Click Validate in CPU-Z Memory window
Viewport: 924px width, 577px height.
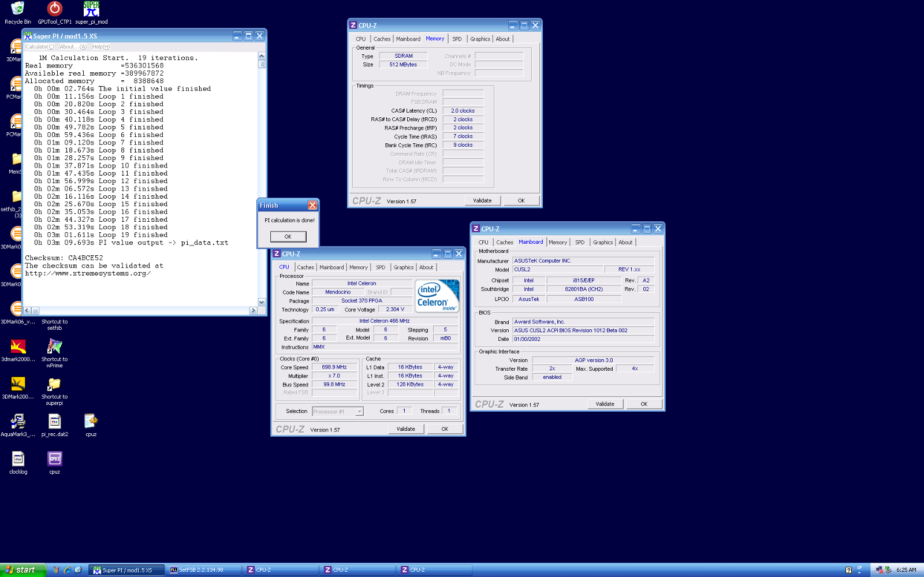(x=482, y=200)
